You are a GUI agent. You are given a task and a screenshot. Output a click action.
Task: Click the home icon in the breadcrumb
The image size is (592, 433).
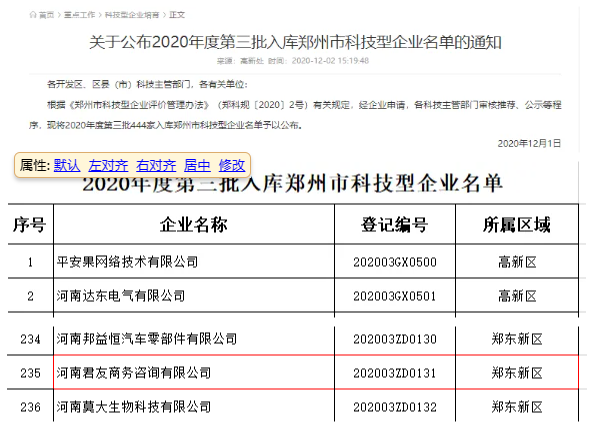pyautogui.click(x=33, y=15)
